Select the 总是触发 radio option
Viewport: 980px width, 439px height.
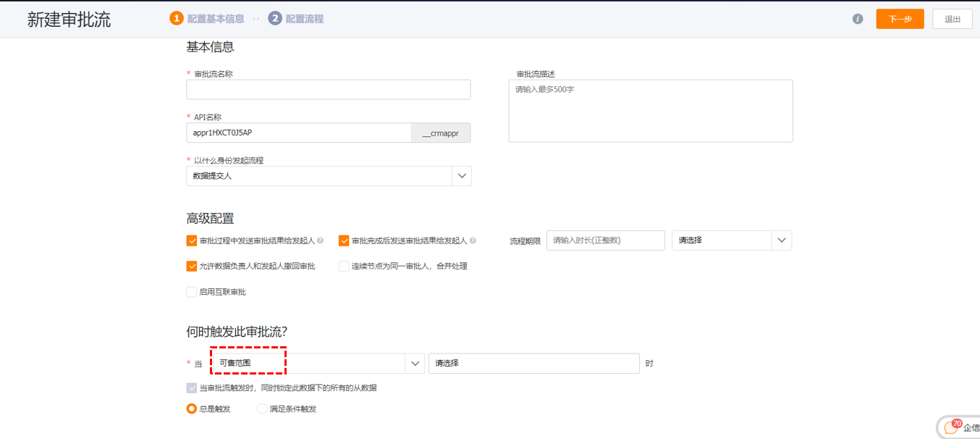(192, 409)
